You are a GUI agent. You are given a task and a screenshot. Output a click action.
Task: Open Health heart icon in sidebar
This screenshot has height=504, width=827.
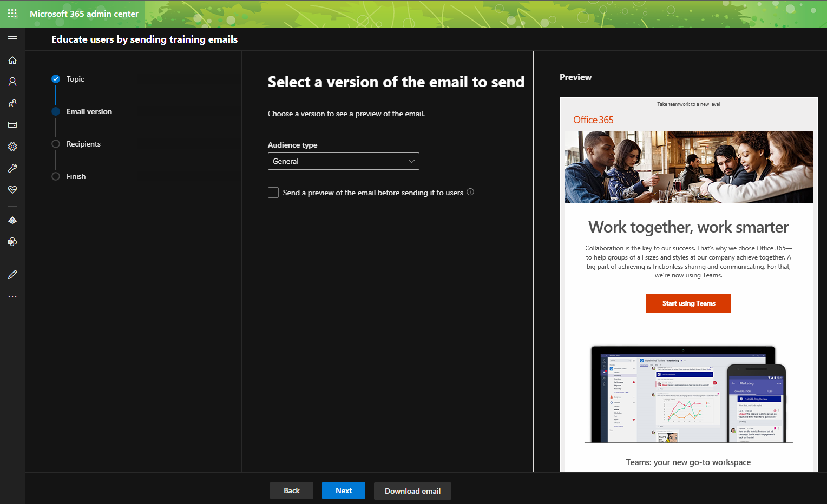[x=12, y=190]
